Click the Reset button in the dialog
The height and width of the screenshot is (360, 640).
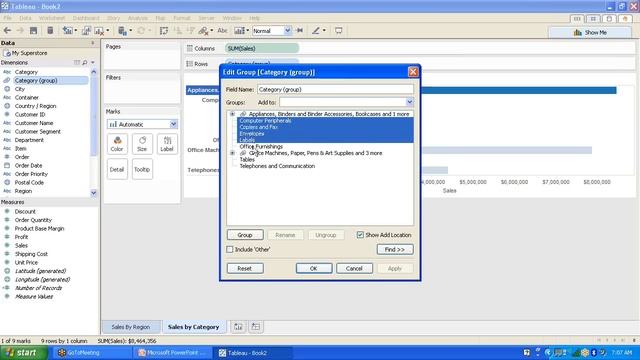coord(245,269)
